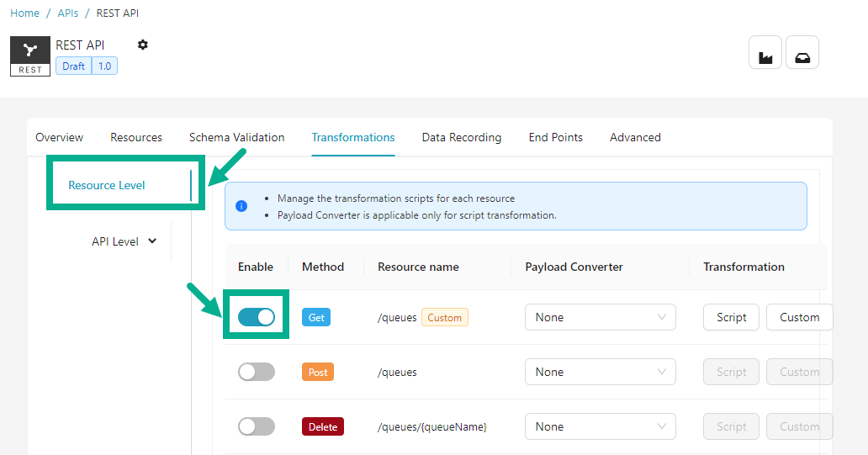Click the REST API logo icon

click(30, 56)
